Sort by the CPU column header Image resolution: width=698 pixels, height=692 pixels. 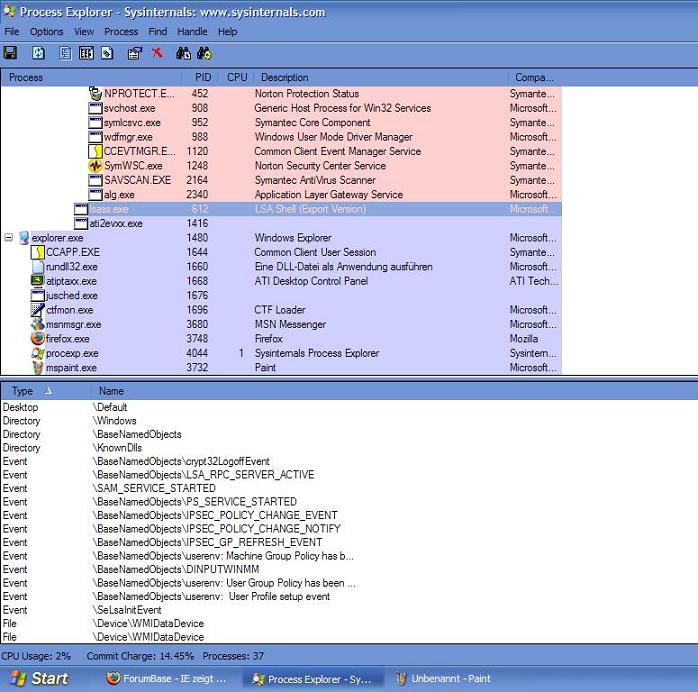coord(236,77)
